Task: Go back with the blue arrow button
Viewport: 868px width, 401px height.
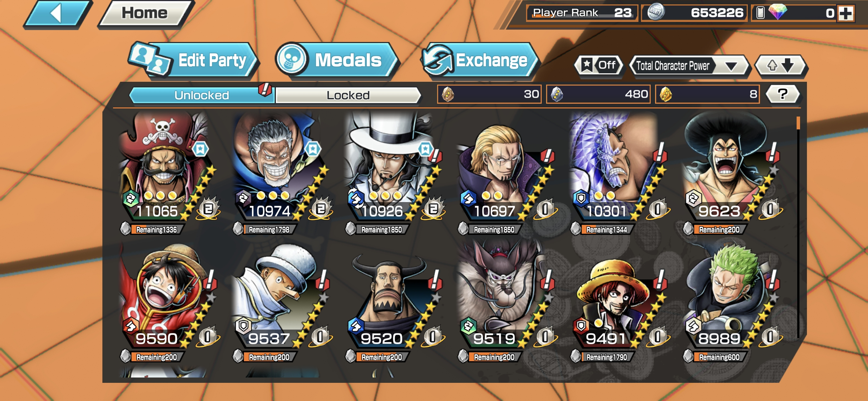Action: 58,14
